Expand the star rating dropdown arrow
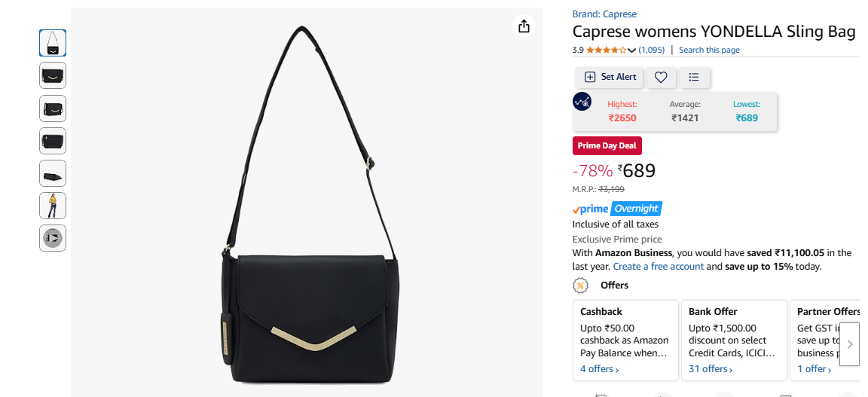Viewport: 868px width, 397px height. coord(631,50)
